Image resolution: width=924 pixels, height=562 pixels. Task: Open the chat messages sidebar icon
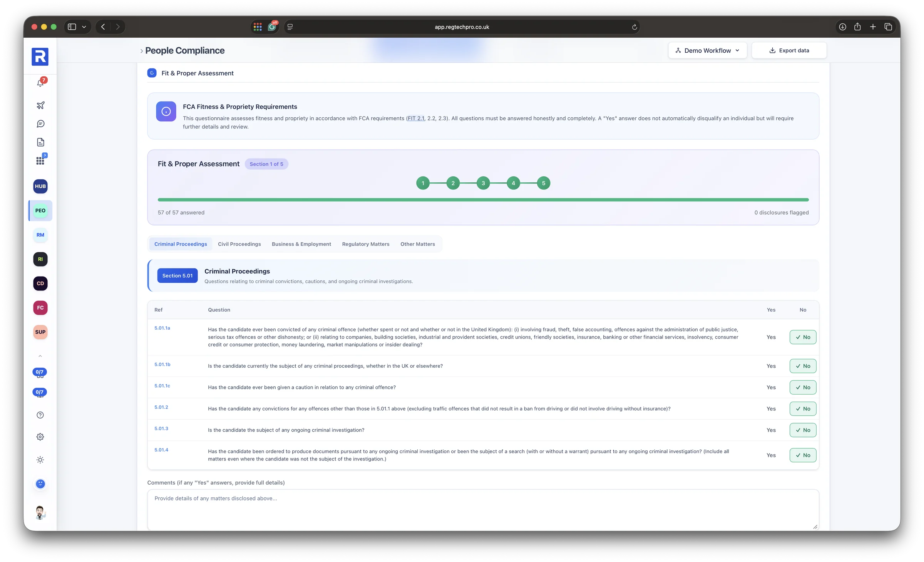(40, 123)
